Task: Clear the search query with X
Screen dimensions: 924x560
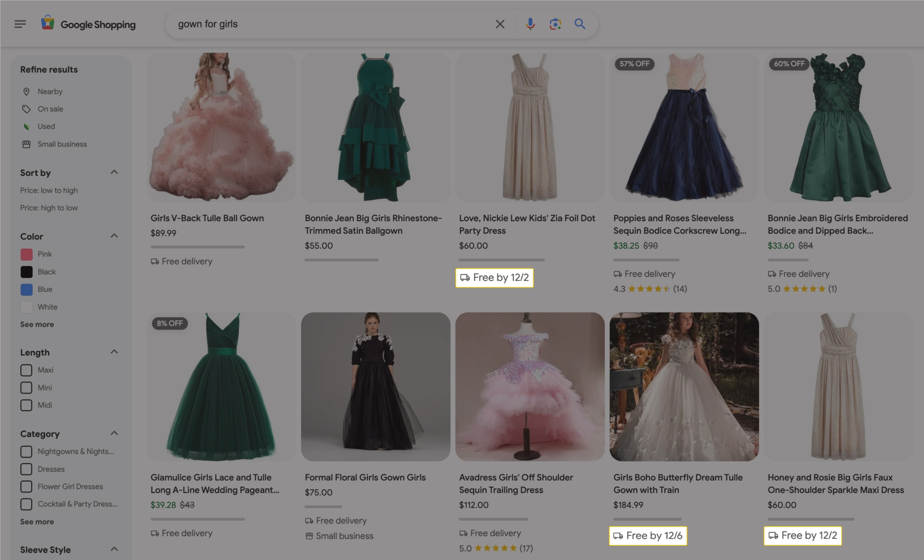Action: pyautogui.click(x=500, y=24)
